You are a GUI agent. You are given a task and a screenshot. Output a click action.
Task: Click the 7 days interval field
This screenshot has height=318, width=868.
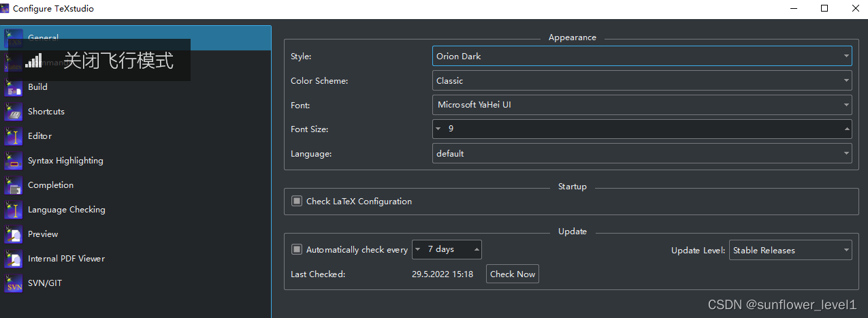point(447,249)
